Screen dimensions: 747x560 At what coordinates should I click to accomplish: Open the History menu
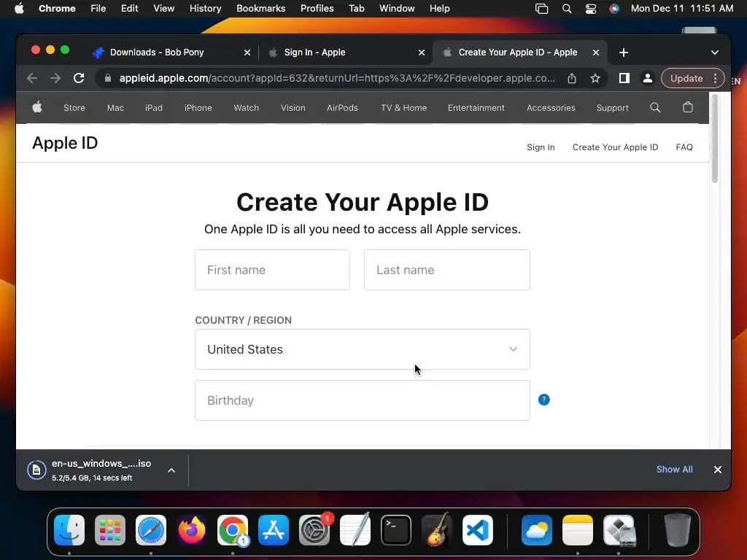pyautogui.click(x=205, y=9)
